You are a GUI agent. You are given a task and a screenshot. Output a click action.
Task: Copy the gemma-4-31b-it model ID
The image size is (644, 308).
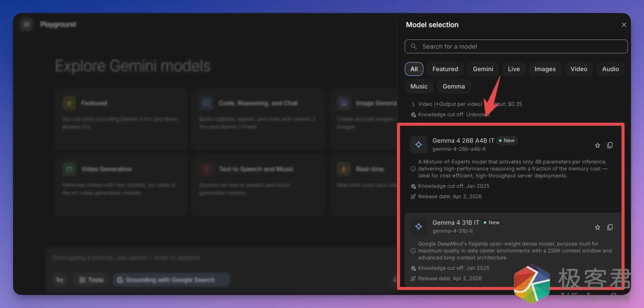point(610,227)
